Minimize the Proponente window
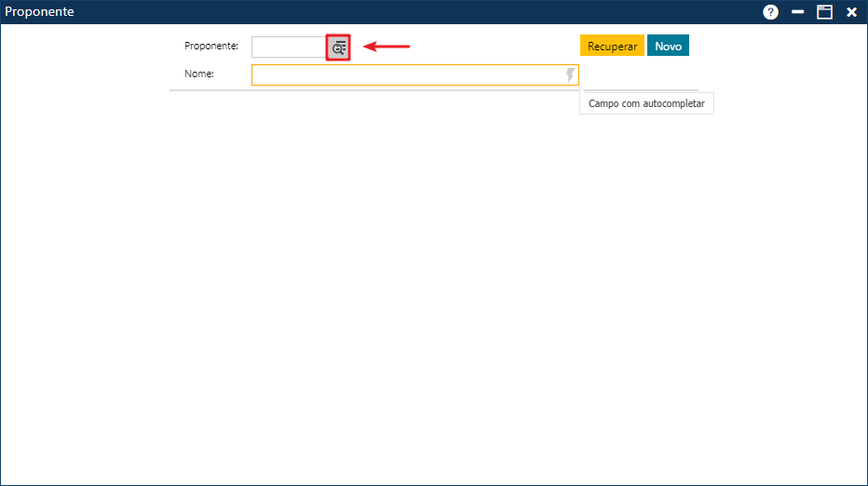The width and height of the screenshot is (868, 486). pos(797,12)
